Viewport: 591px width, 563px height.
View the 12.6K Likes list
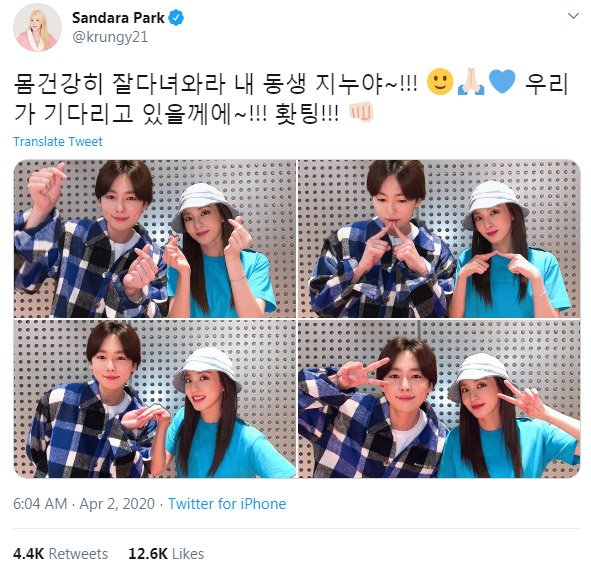[x=166, y=554]
